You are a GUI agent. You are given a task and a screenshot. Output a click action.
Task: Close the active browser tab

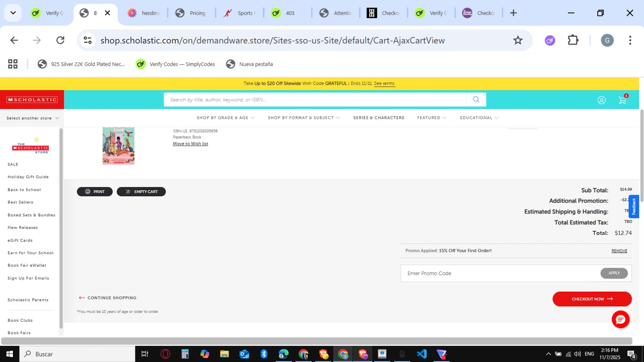coord(108,13)
